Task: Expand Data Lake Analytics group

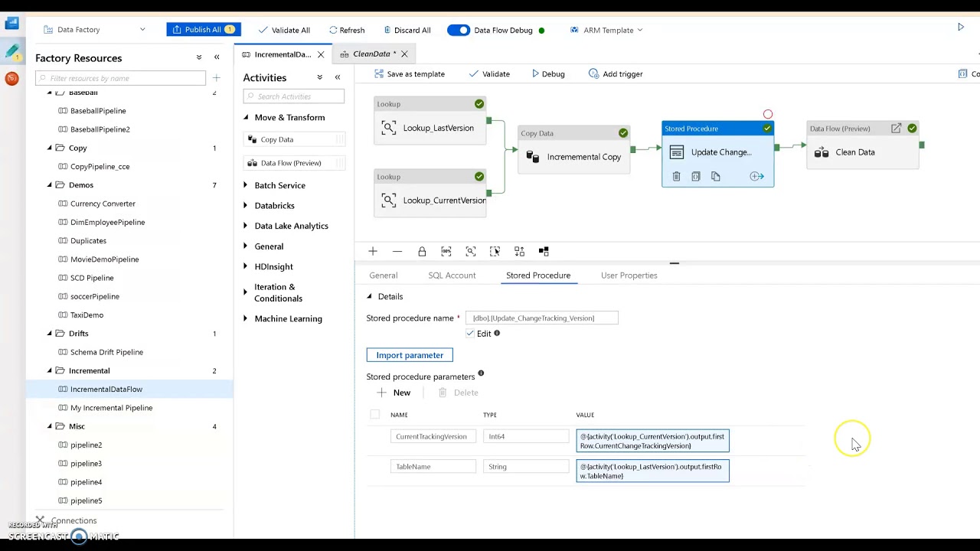Action: [246, 226]
